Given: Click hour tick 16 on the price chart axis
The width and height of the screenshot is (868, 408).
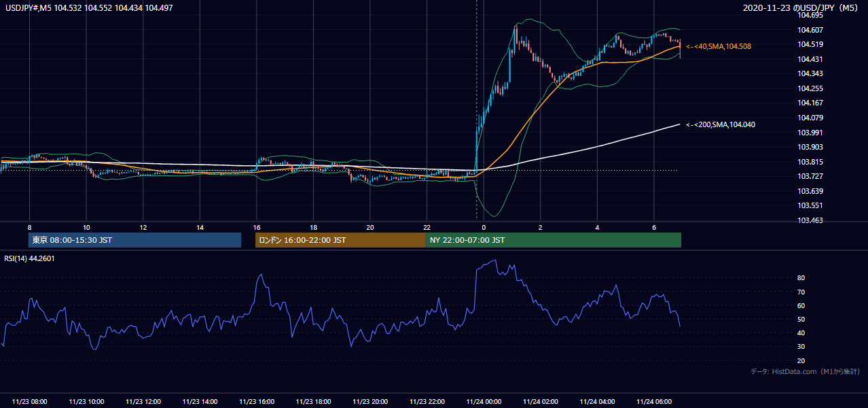Looking at the screenshot, I should click(257, 227).
